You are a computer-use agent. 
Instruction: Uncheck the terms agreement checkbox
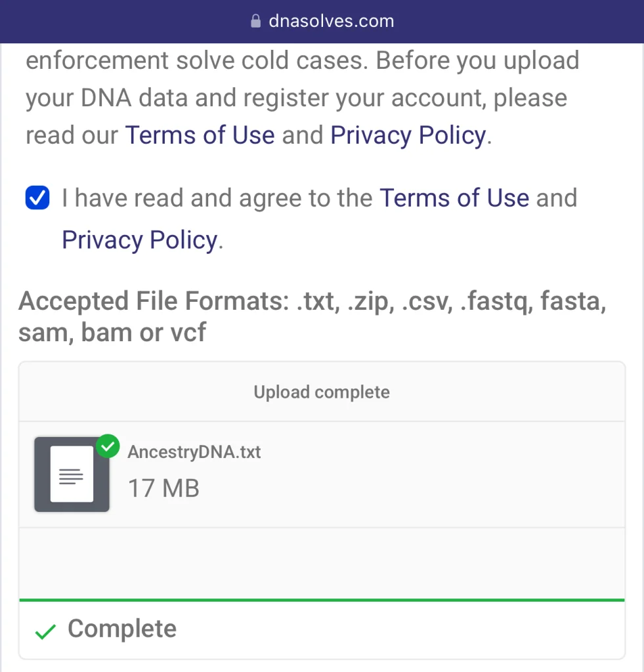(37, 198)
